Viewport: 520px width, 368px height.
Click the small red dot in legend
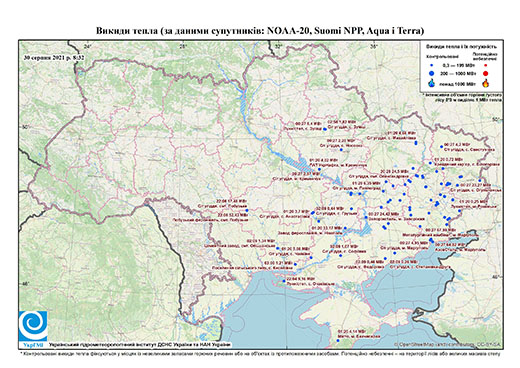(486, 65)
